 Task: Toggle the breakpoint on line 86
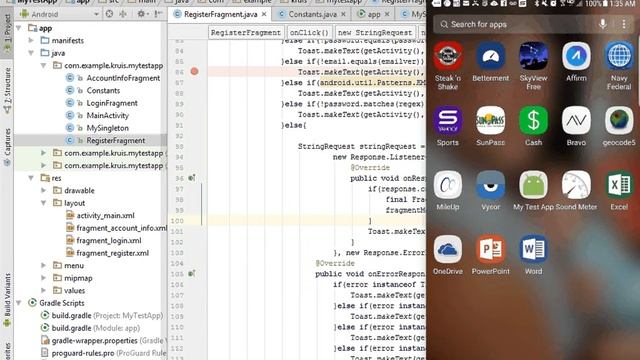[x=194, y=71]
